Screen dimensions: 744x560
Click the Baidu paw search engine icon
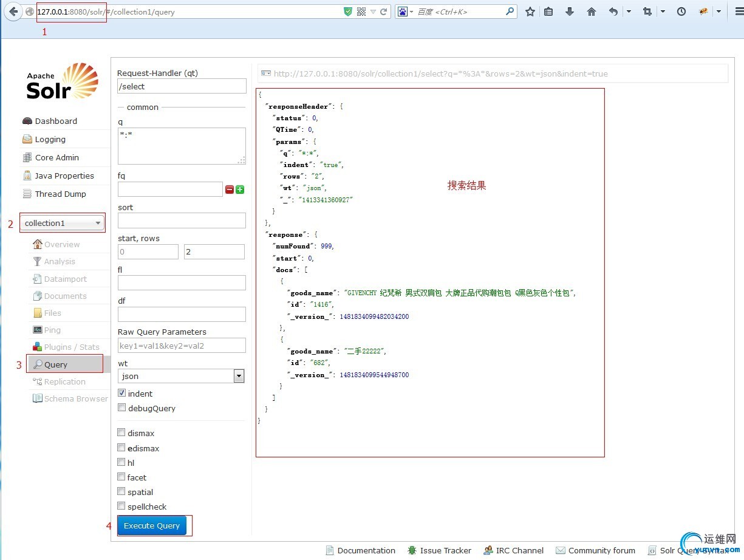402,12
